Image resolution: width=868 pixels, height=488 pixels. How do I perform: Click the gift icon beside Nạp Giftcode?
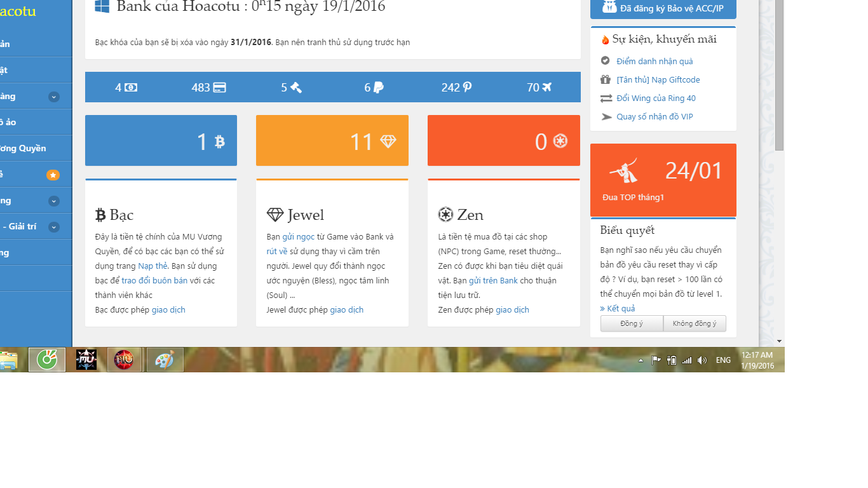click(x=606, y=79)
